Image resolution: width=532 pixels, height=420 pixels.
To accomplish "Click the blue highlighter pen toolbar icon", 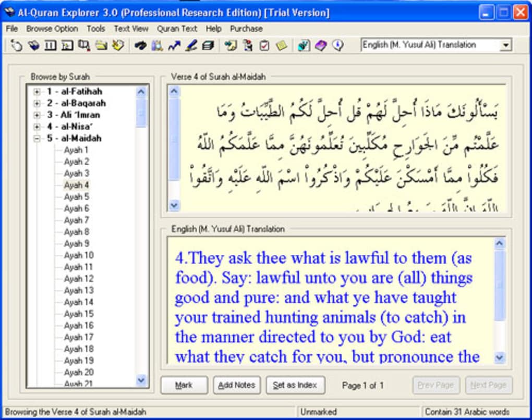I will 191,46.
